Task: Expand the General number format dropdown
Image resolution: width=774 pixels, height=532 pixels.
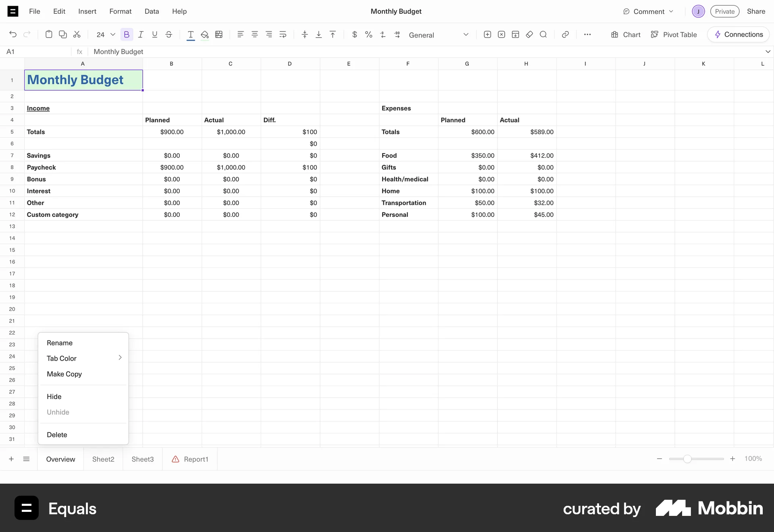Action: pyautogui.click(x=466, y=35)
